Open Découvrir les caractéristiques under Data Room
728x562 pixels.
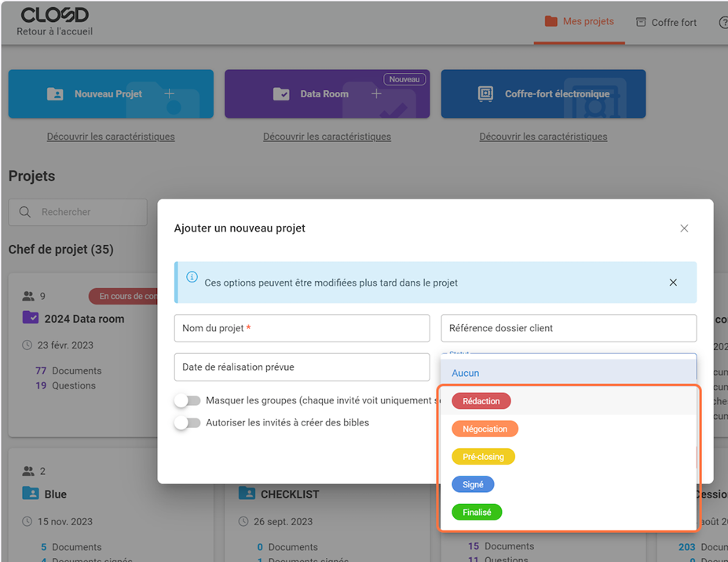(x=327, y=137)
